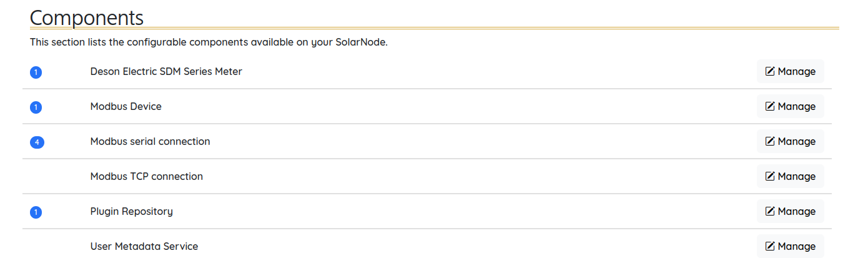Viewport: 868px width, 273px height.
Task: Click edit icon in User Metadata Service row
Action: (x=770, y=246)
